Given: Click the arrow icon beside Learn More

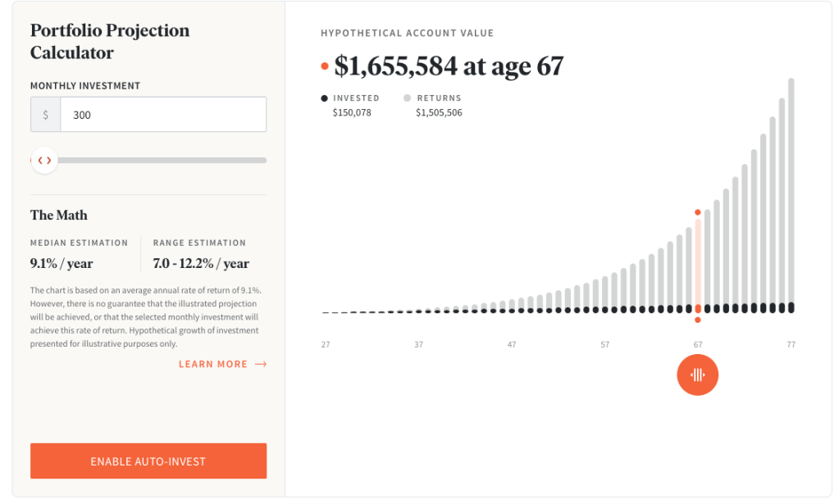Looking at the screenshot, I should tap(261, 365).
